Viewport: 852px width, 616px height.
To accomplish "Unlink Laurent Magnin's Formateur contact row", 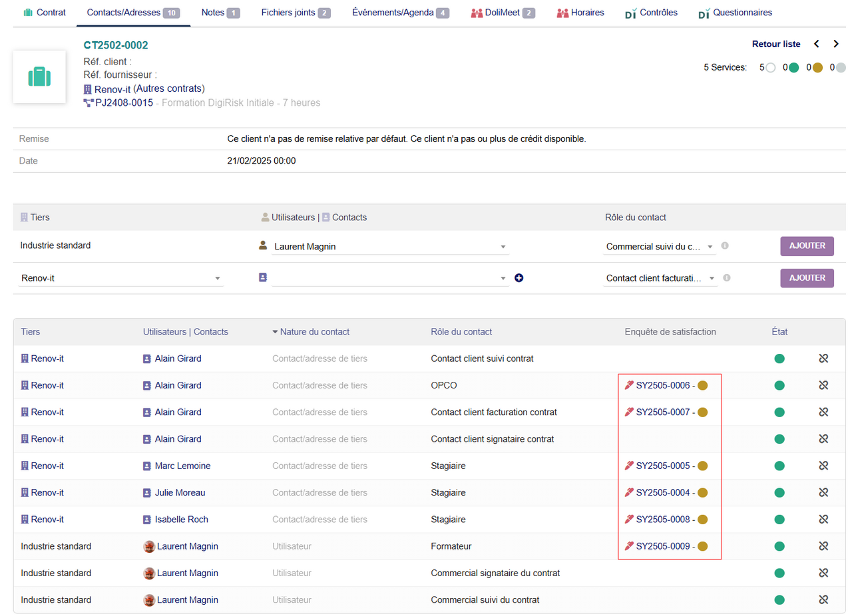I will pyautogui.click(x=823, y=546).
